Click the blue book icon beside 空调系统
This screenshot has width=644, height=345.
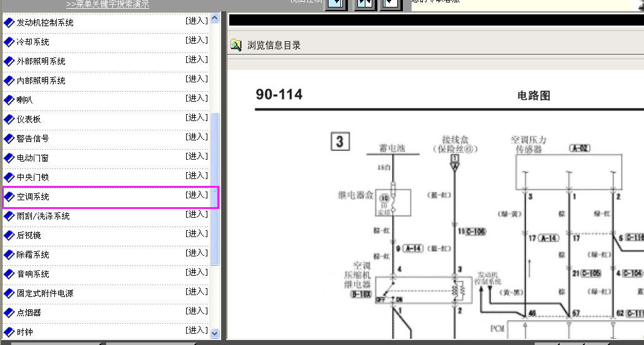(9, 197)
